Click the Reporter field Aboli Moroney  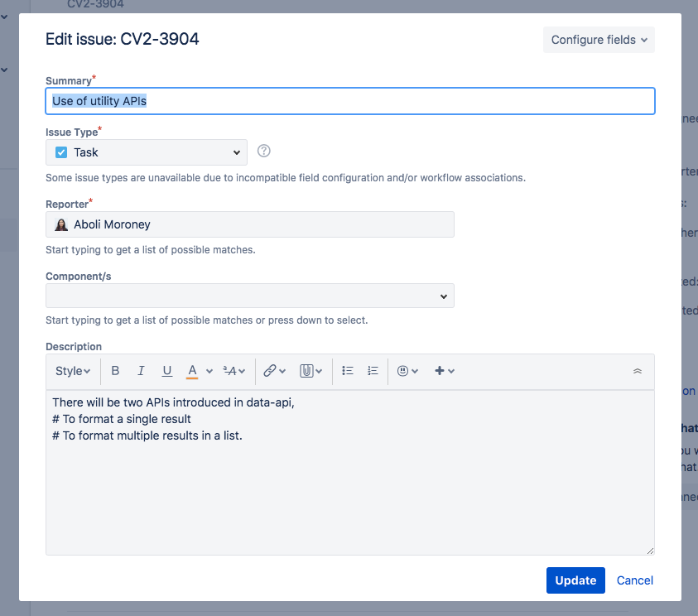point(250,224)
